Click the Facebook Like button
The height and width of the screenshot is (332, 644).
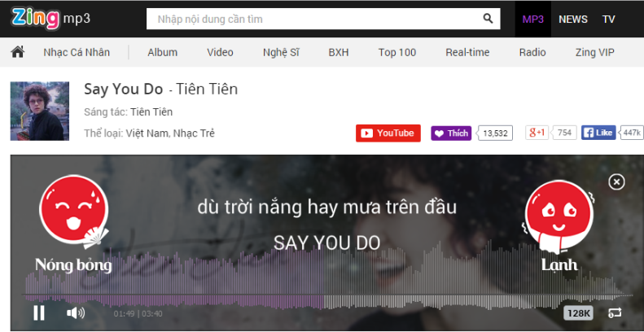[x=598, y=133]
